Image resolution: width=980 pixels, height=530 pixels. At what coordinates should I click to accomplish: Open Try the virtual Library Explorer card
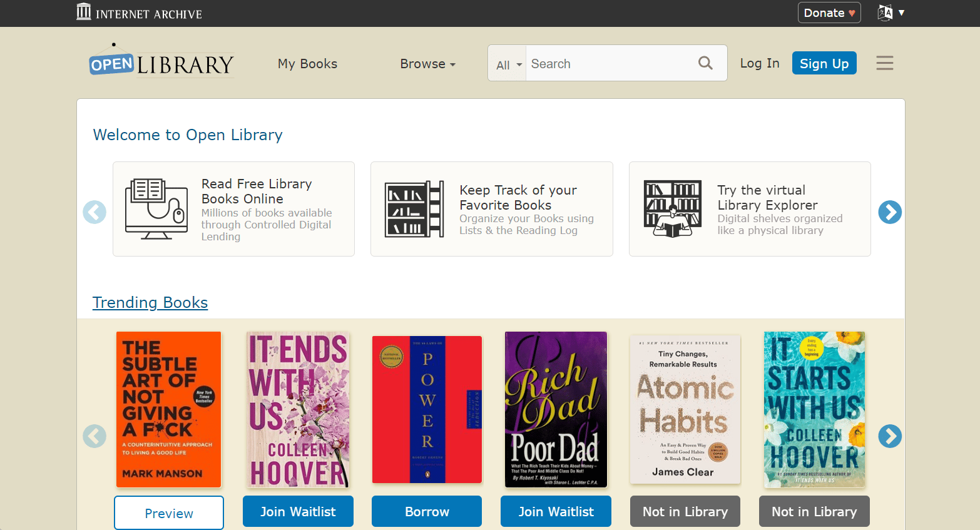[750, 209]
